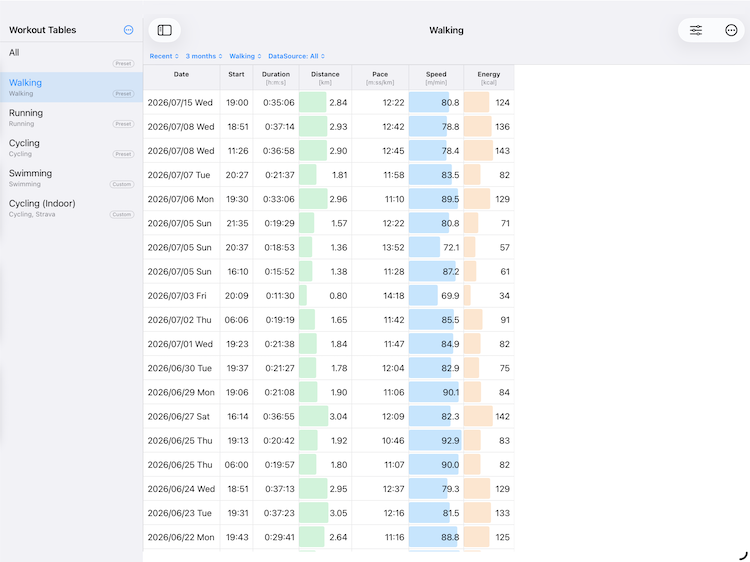This screenshot has width=750, height=562.
Task: Select the Running workout table
Action: pyautogui.click(x=71, y=117)
